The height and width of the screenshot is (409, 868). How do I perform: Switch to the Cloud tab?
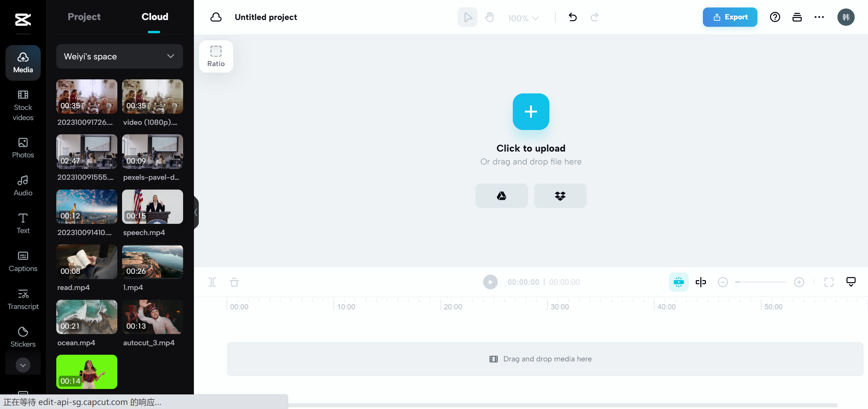tap(155, 17)
